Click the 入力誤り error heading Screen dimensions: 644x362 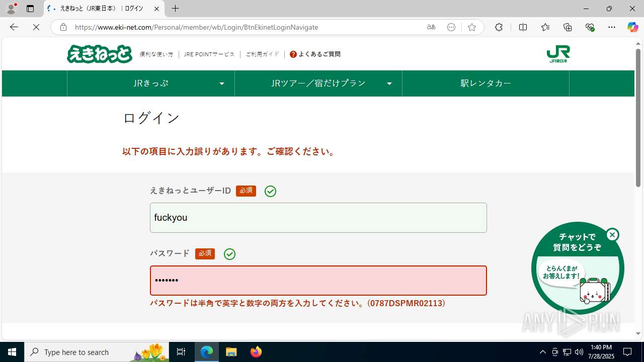point(229,152)
